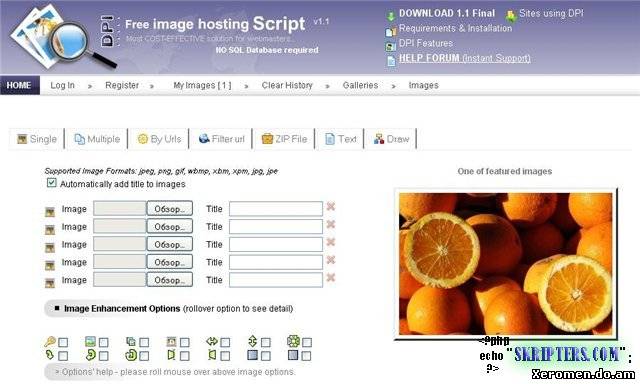Open the Register page
640x384 pixels.
click(122, 85)
